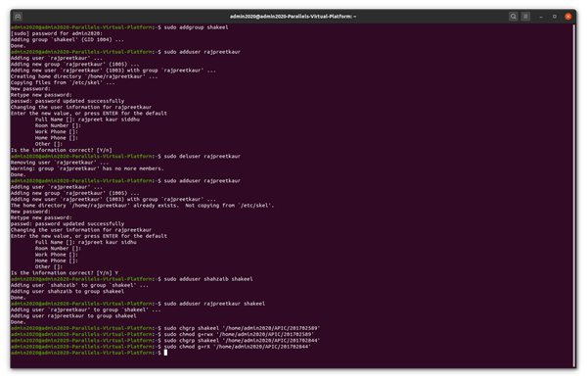Open the terminal search icon
Screen dimensions: 588x381
[514, 17]
